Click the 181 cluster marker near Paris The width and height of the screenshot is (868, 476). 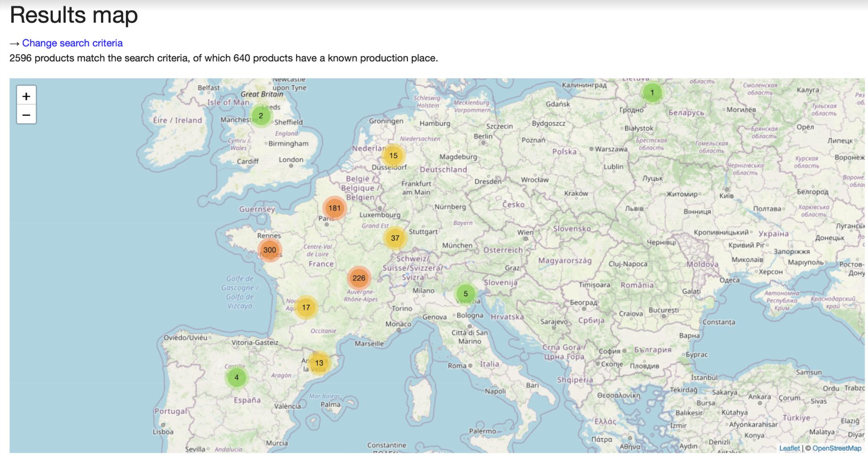pyautogui.click(x=334, y=208)
